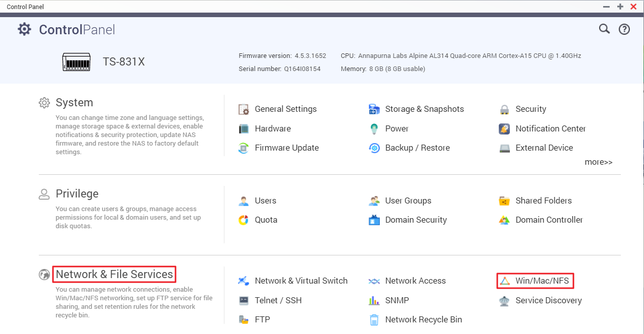Open the General Settings link
644x334 pixels.
click(286, 109)
